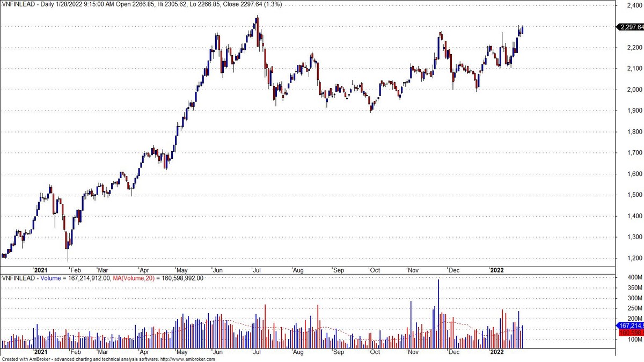The width and height of the screenshot is (644, 362).
Task: Select the 2022 marker below the price chart
Action: [x=497, y=270]
